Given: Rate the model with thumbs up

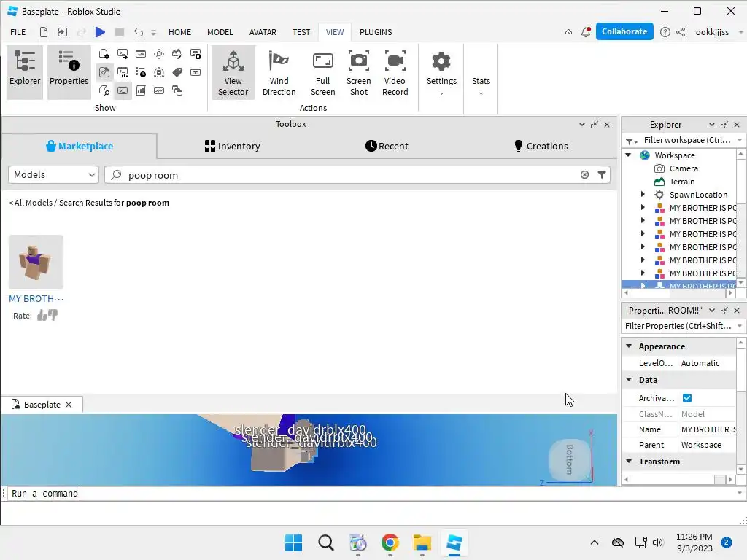Looking at the screenshot, I should [x=42, y=315].
